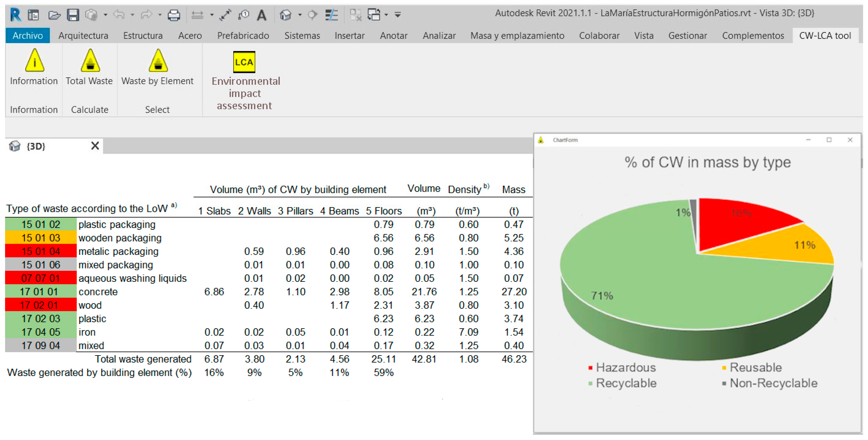Expand the Undo history dropdown arrow

[x=132, y=15]
